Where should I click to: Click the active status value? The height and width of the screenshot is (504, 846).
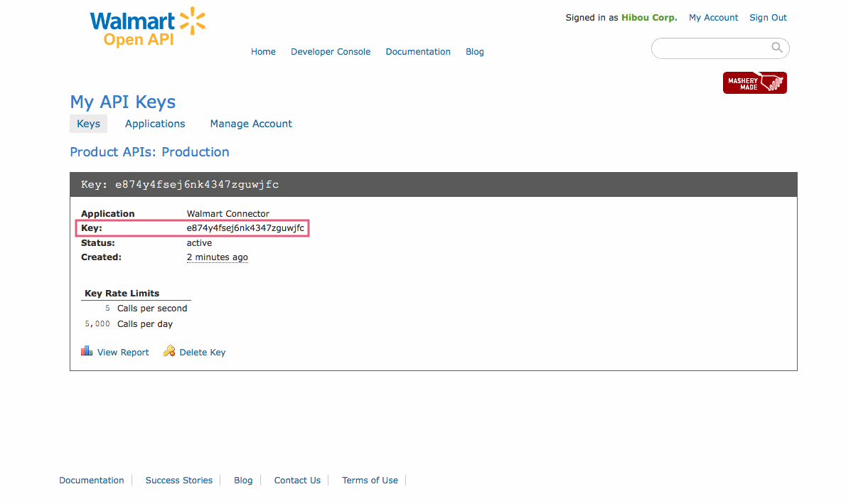[x=199, y=243]
